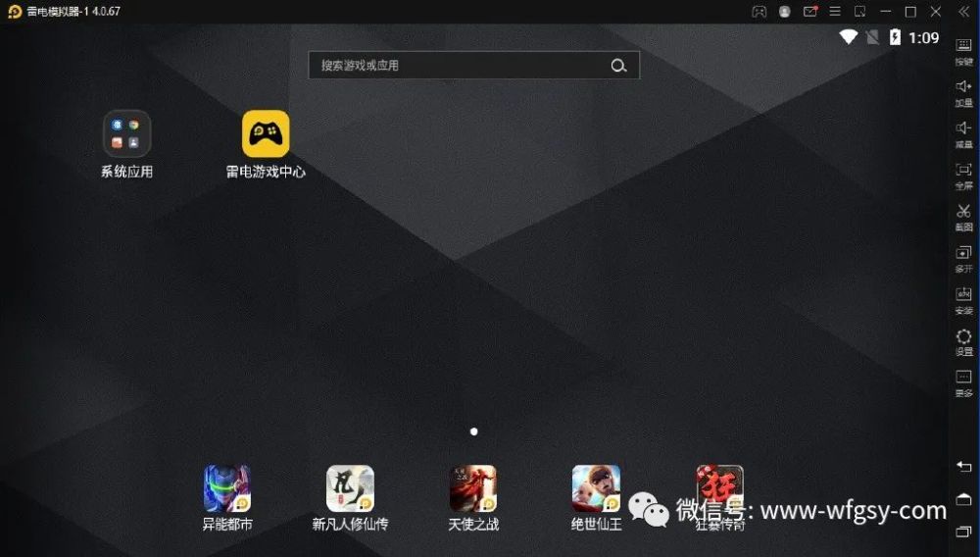This screenshot has height=557, width=980.
Task: Click the 1:09 clock in status bar
Action: click(x=924, y=38)
